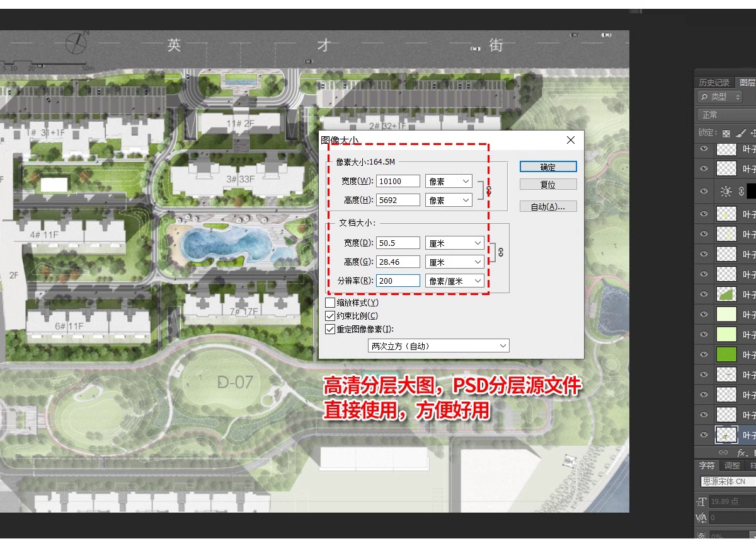Viewport: 756px width, 558px height.
Task: Disable the 重定图像像素 checkbox
Action: click(x=329, y=328)
